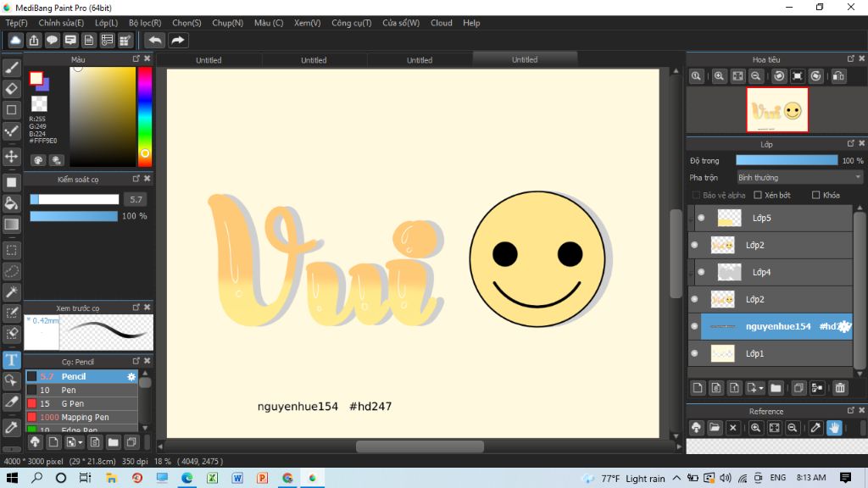The image size is (868, 488).
Task: Click the Undo arrow button
Action: [156, 41]
